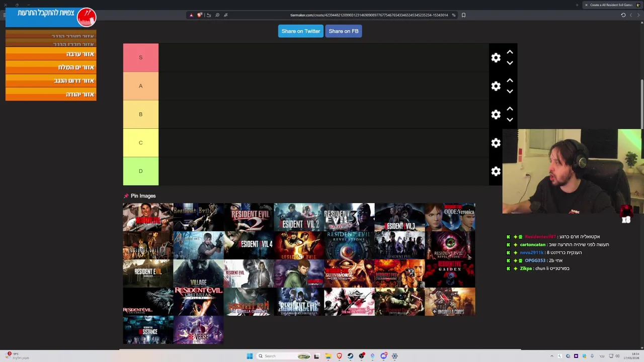Click Share on Twitter button
The width and height of the screenshot is (644, 362).
pyautogui.click(x=300, y=31)
